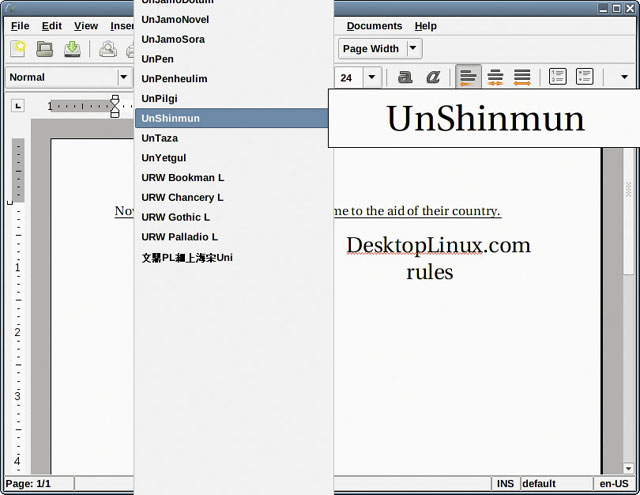Select URW Palladio L font

pos(233,237)
